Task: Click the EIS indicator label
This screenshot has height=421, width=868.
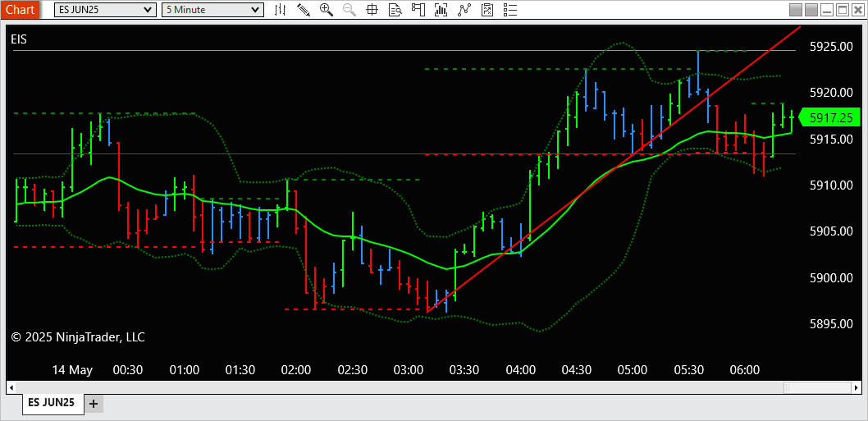Action: coord(19,39)
